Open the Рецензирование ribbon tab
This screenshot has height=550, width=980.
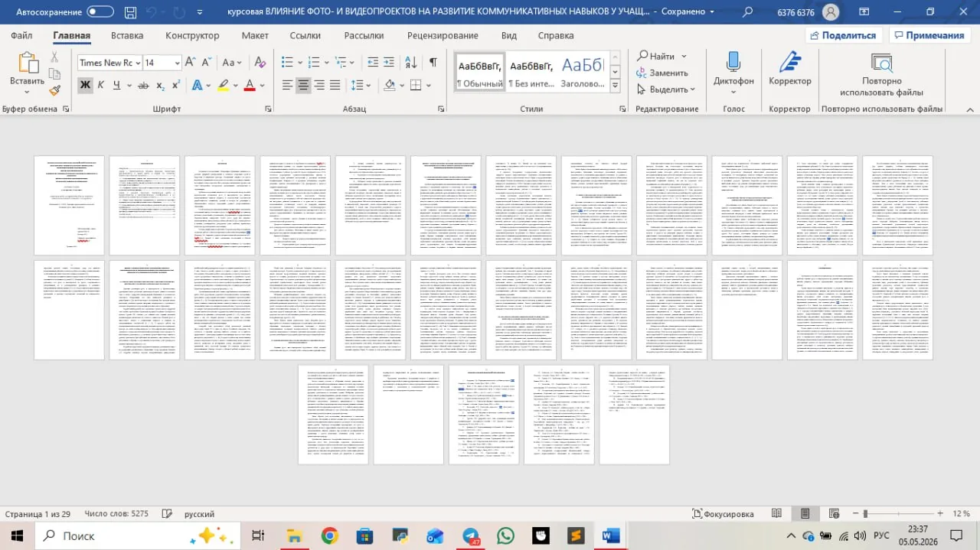[443, 35]
